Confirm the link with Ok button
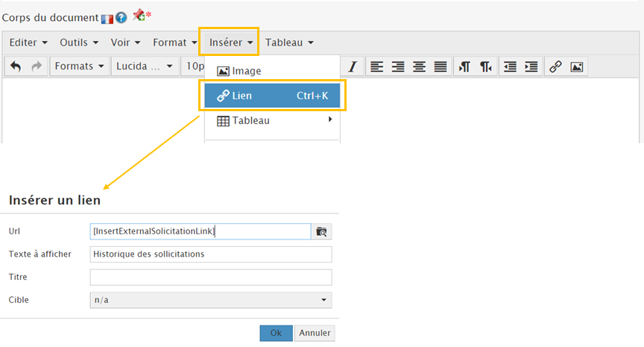Screen dimensions: 644x347 [276, 333]
